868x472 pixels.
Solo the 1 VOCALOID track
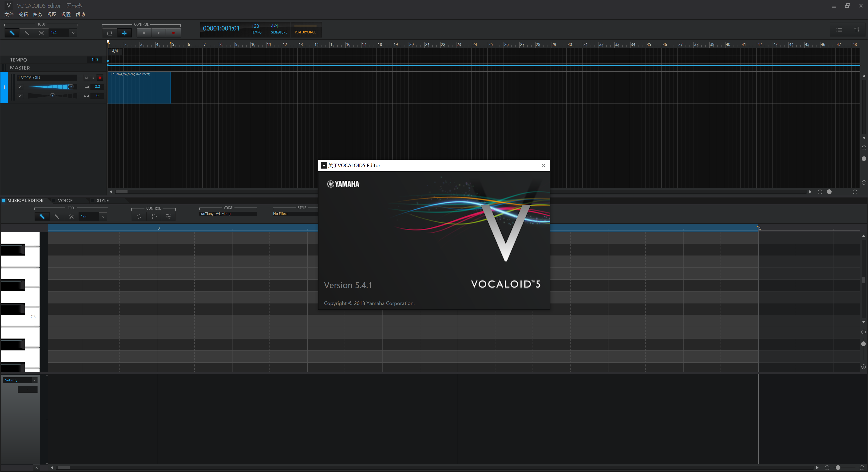93,78
